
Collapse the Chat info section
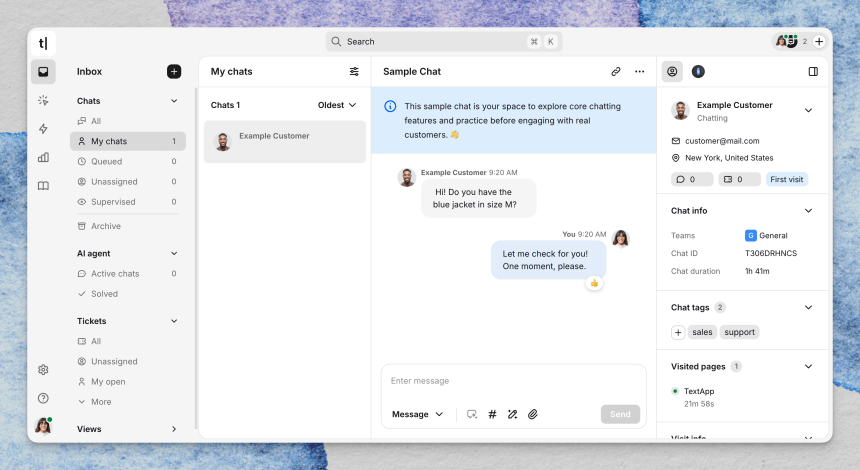click(x=808, y=211)
